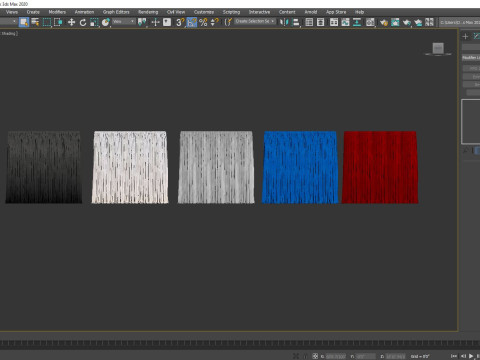Open the Interactive menu
480x360 pixels.
[x=259, y=12]
